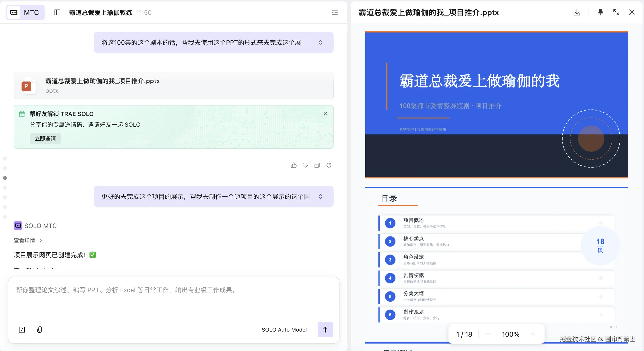Image resolution: width=644 pixels, height=351 pixels.
Task: Expand the second user message bubble
Action: point(321,197)
